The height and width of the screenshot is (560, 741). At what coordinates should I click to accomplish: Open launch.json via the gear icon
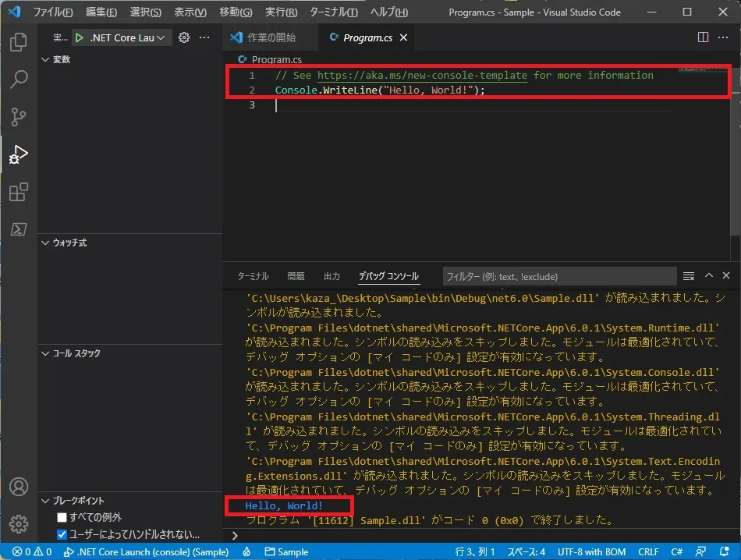point(184,37)
